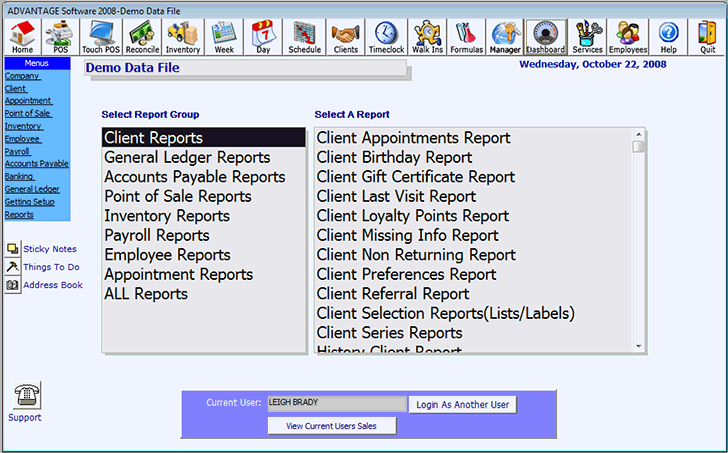Open the Things To Do hammer icon
This screenshot has height=453, width=728.
click(13, 267)
